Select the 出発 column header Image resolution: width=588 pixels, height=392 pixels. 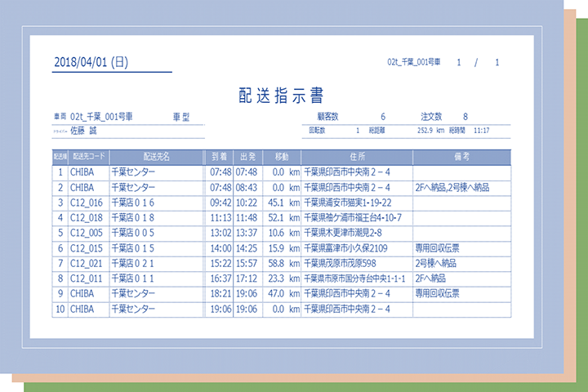click(x=247, y=157)
